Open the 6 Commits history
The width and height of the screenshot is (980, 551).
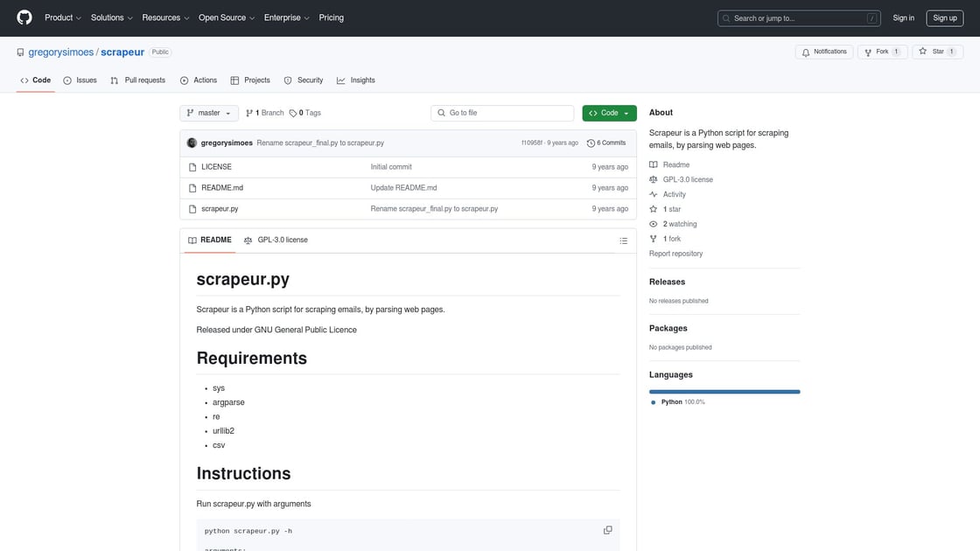pyautogui.click(x=606, y=143)
